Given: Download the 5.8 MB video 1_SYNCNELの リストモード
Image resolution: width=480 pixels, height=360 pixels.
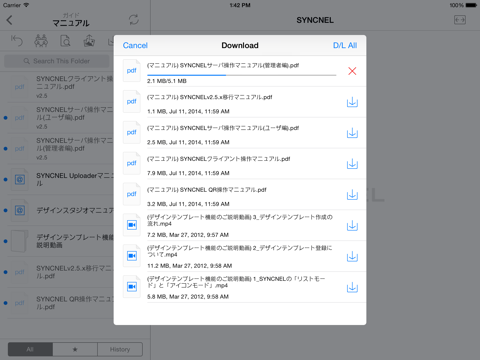Looking at the screenshot, I should point(352,287).
